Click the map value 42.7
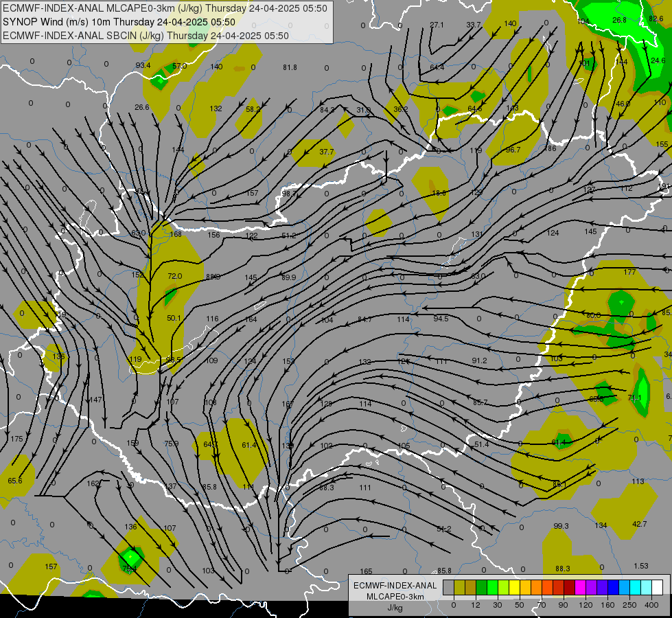The image size is (672, 618). click(x=640, y=524)
